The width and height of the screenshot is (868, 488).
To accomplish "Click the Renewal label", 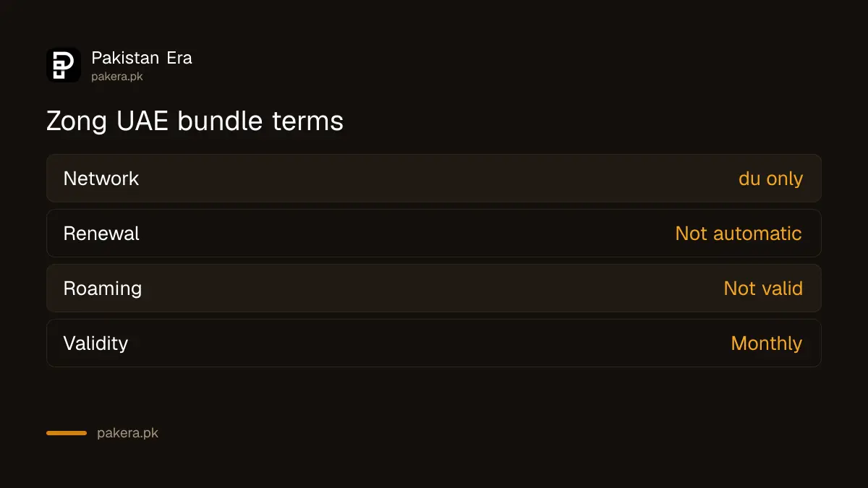I will tap(101, 233).
